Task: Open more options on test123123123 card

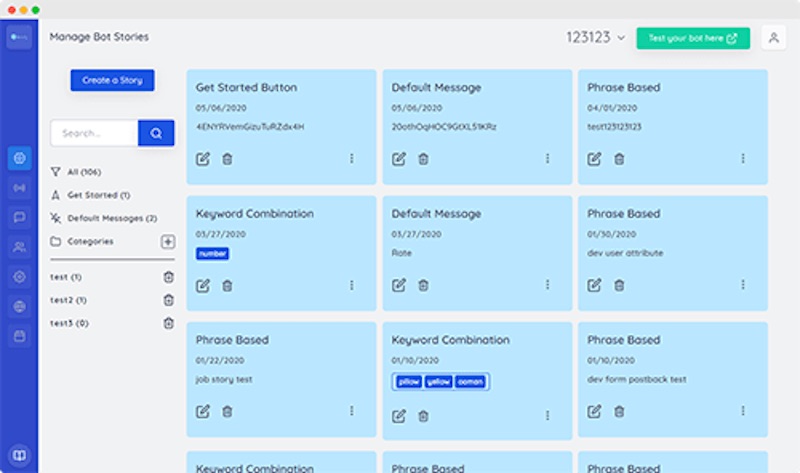Action: tap(743, 159)
